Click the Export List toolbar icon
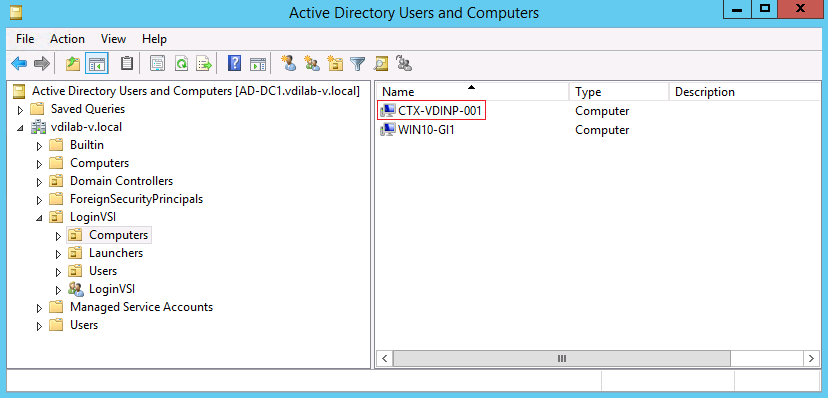Viewport: 828px width, 398px height. pos(204,64)
